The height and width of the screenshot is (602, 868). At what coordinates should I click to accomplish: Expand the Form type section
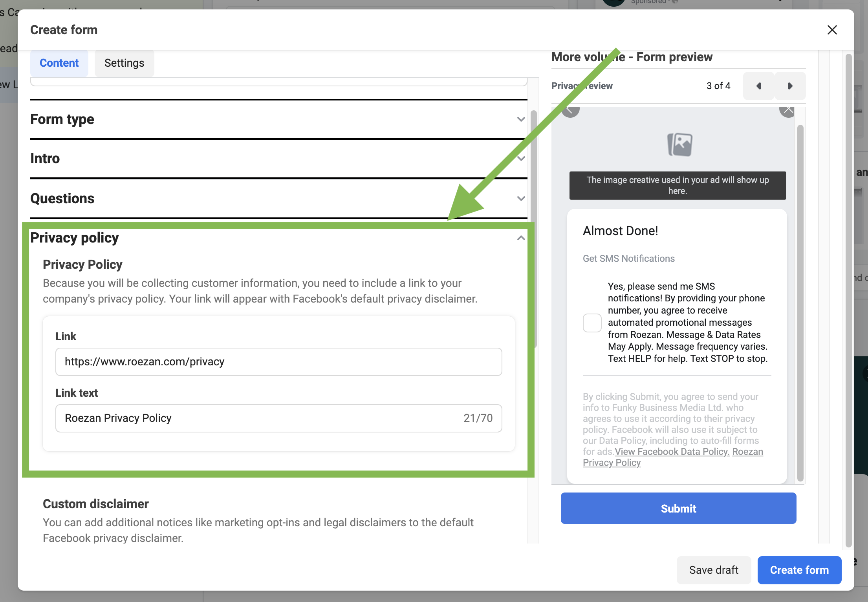[x=521, y=119]
